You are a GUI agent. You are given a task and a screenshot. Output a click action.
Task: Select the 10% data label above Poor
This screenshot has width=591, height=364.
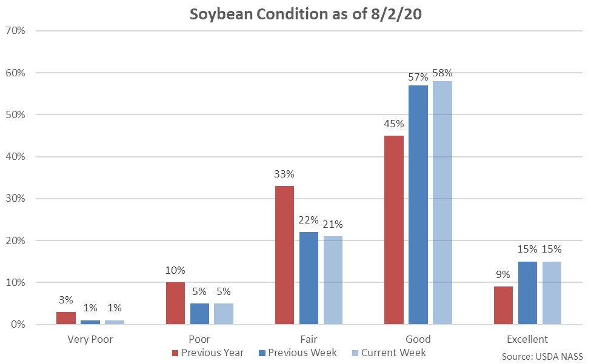coord(175,270)
